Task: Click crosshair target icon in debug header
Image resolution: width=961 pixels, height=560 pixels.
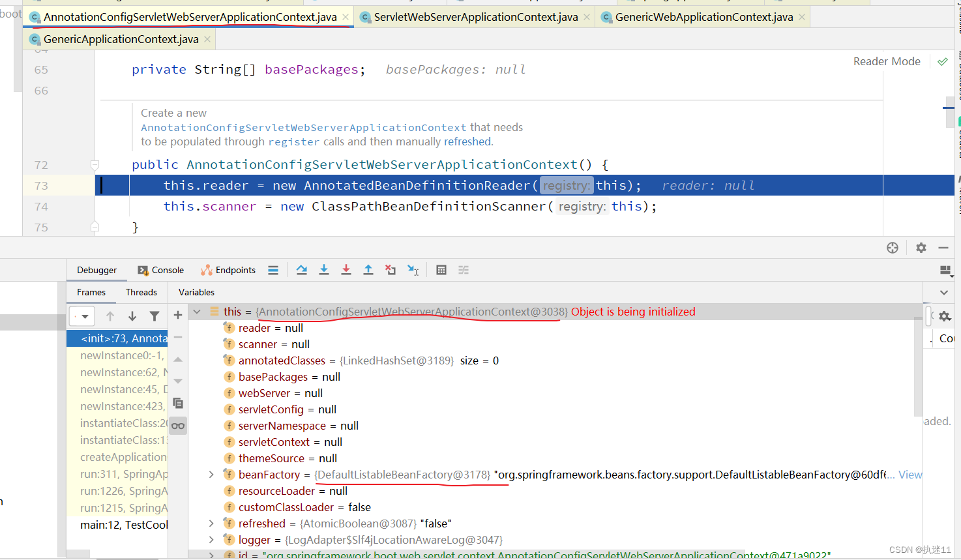Action: [893, 248]
